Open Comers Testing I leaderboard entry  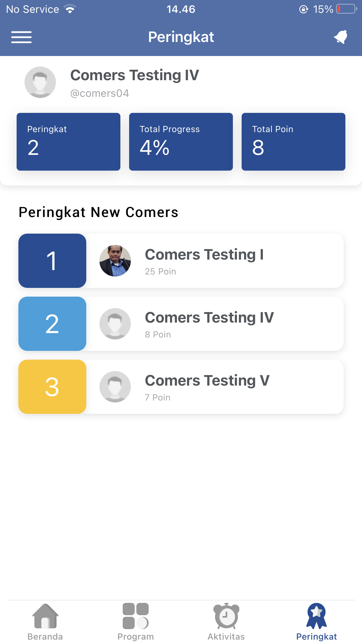click(x=216, y=261)
